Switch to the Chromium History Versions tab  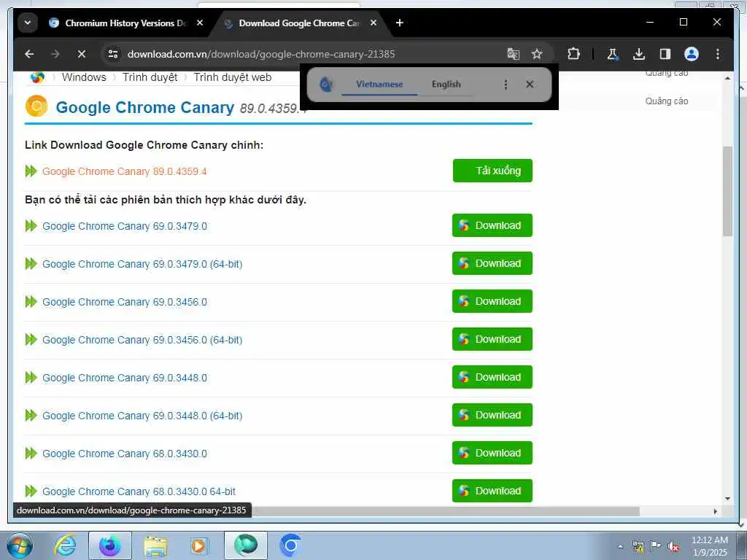126,23
